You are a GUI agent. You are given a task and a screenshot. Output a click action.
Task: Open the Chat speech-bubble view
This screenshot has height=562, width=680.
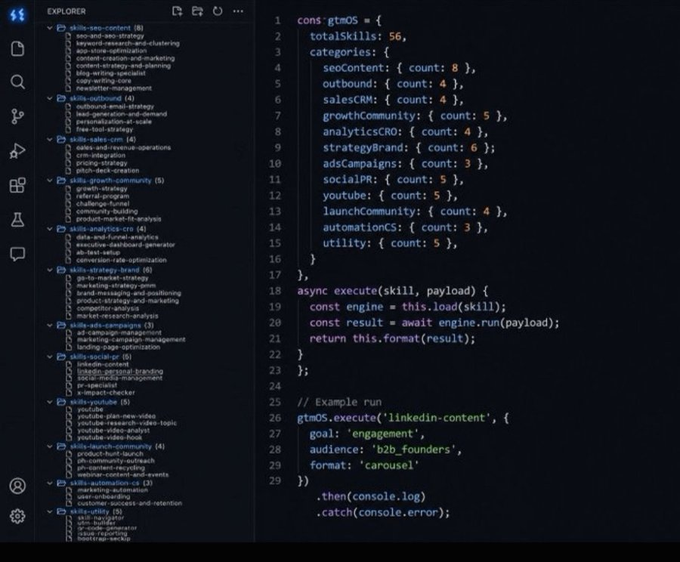[17, 254]
